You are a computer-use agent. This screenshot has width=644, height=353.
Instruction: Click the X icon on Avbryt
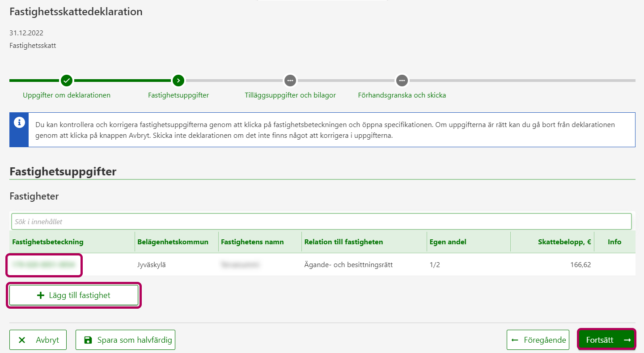click(22, 340)
